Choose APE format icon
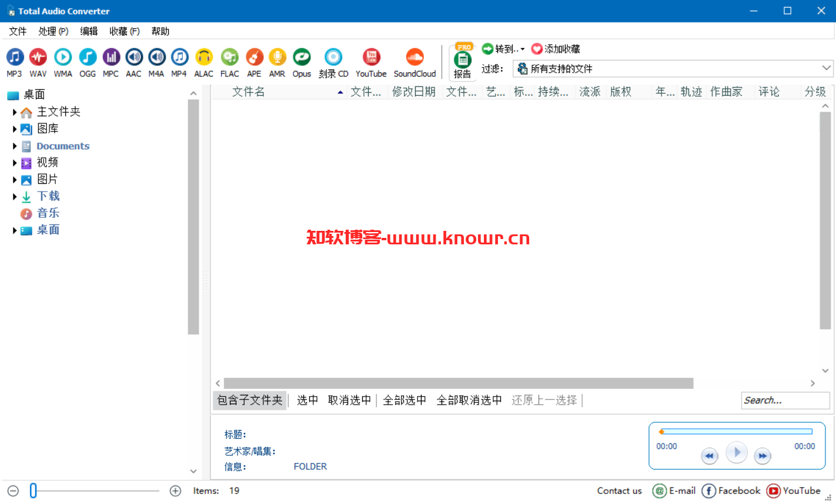The width and height of the screenshot is (836, 504). [x=255, y=57]
